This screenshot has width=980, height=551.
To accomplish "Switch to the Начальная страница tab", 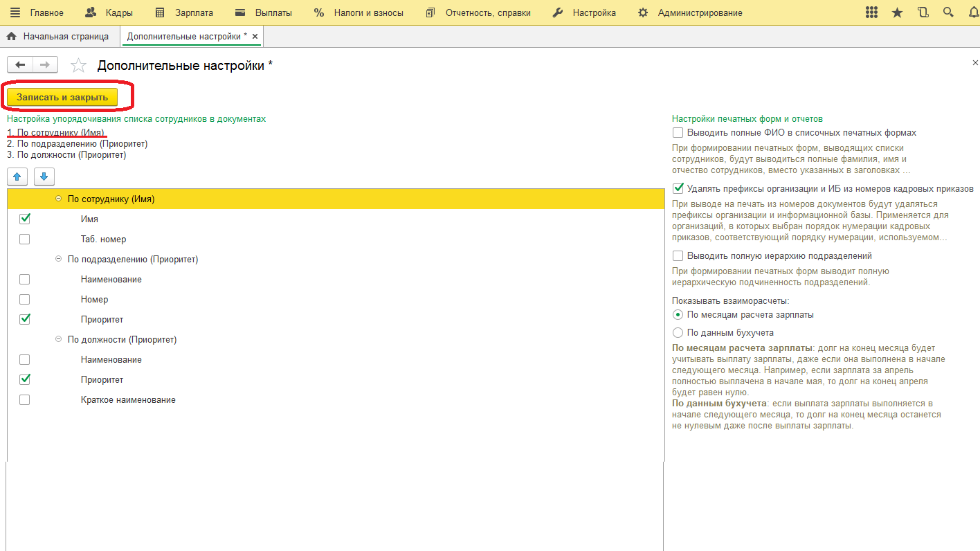I will 58,36.
